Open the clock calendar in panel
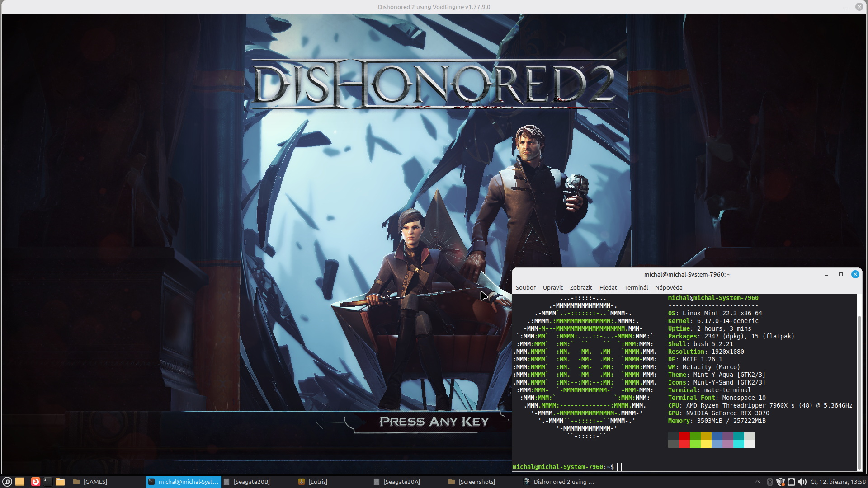 pos(838,482)
